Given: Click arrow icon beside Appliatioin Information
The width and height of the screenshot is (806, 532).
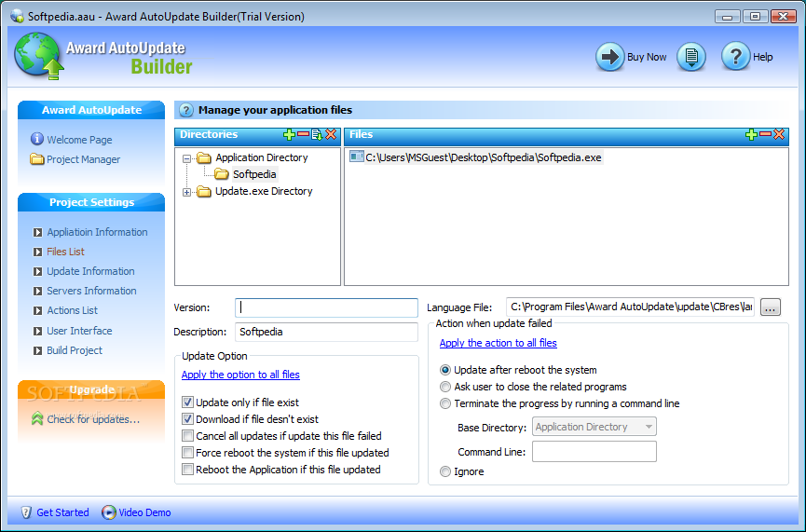Looking at the screenshot, I should pos(37,232).
